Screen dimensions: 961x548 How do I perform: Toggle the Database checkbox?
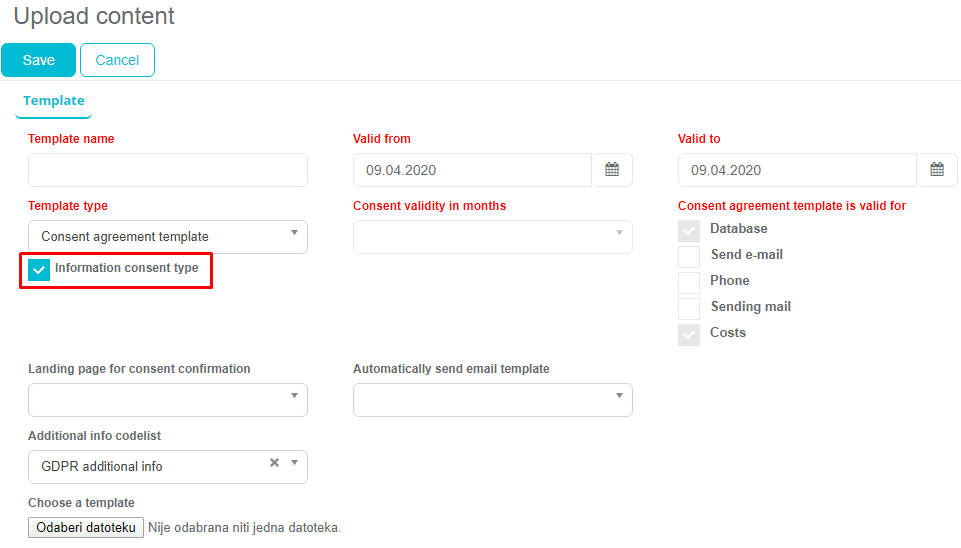(x=689, y=230)
